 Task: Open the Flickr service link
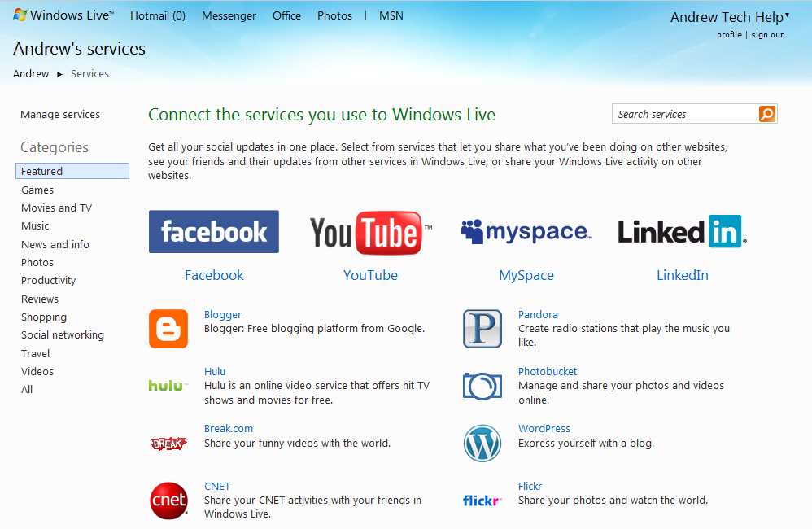click(x=530, y=486)
